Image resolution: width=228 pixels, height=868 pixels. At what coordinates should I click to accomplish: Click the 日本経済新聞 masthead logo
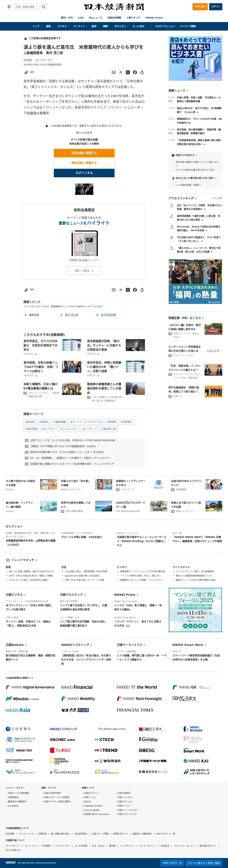tap(114, 7)
